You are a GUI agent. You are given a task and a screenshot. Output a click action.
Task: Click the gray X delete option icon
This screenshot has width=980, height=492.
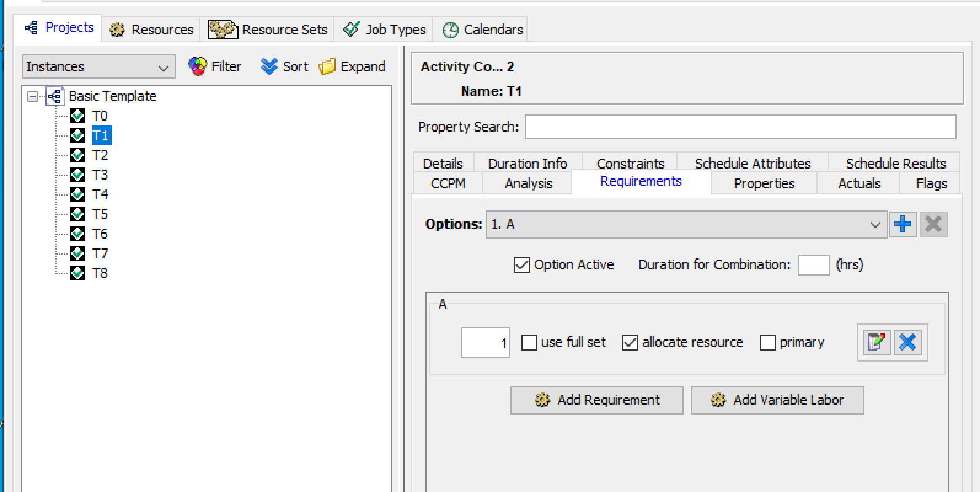click(933, 224)
